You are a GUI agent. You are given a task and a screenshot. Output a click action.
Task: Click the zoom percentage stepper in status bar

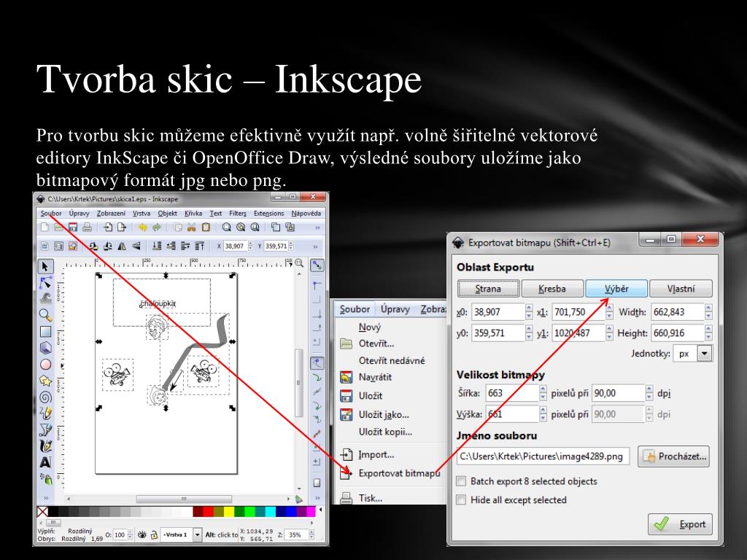[311, 534]
